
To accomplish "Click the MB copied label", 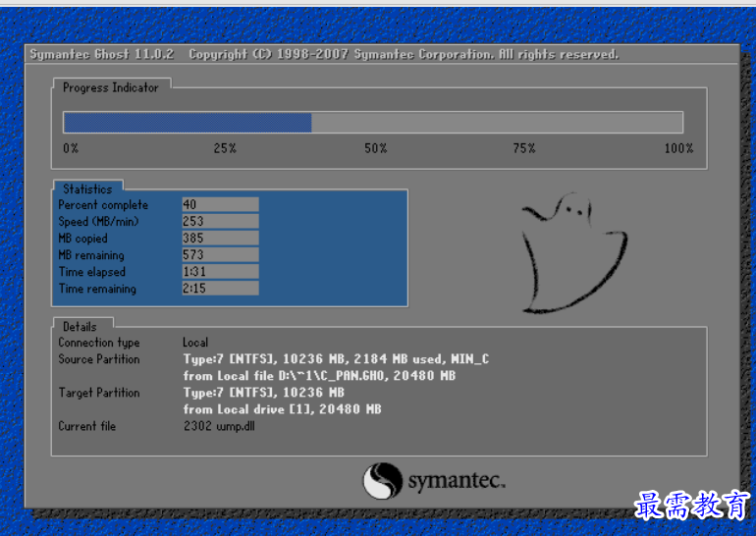I will (x=82, y=239).
